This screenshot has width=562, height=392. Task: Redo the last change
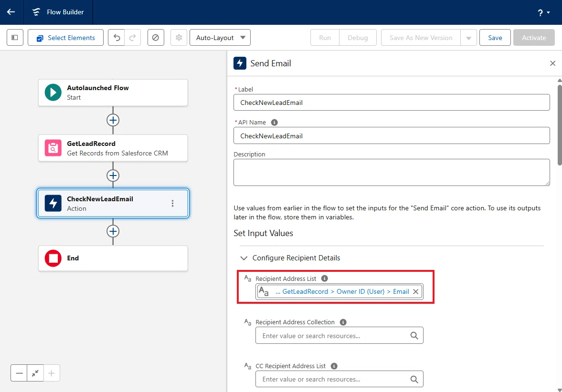point(133,38)
